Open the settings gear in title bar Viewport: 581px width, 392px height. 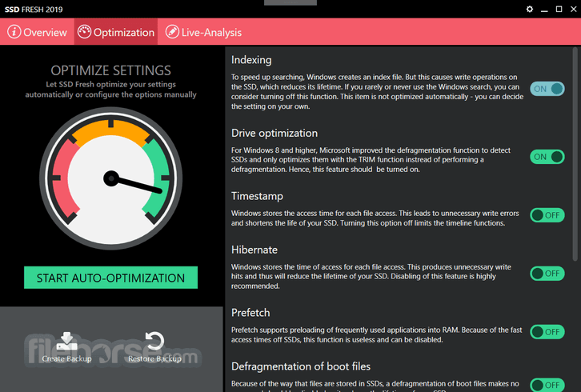point(530,10)
